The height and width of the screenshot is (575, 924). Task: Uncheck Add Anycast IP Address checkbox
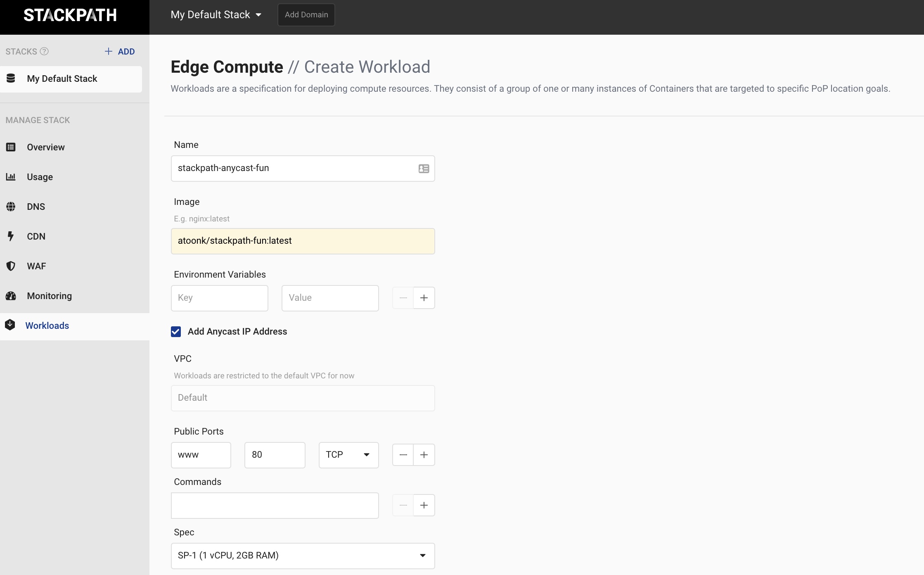(176, 332)
